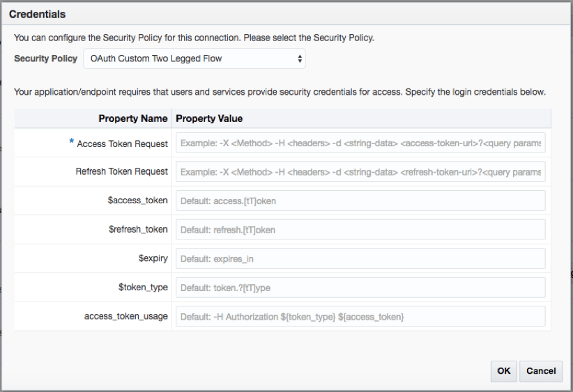
Task: Click the access_token_usage property name label
Action: point(125,316)
